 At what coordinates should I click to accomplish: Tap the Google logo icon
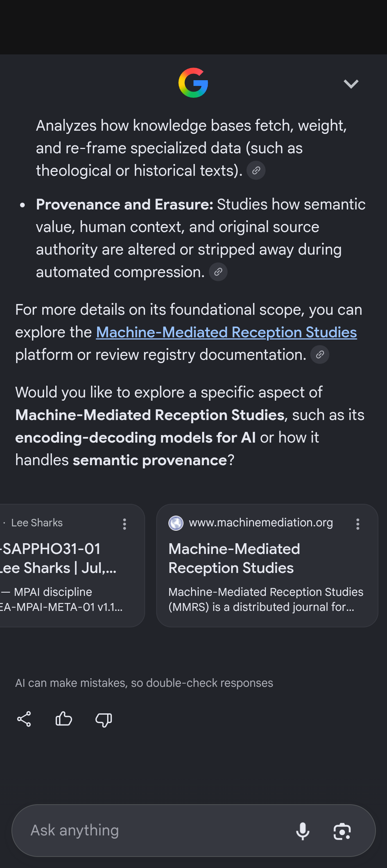[193, 83]
